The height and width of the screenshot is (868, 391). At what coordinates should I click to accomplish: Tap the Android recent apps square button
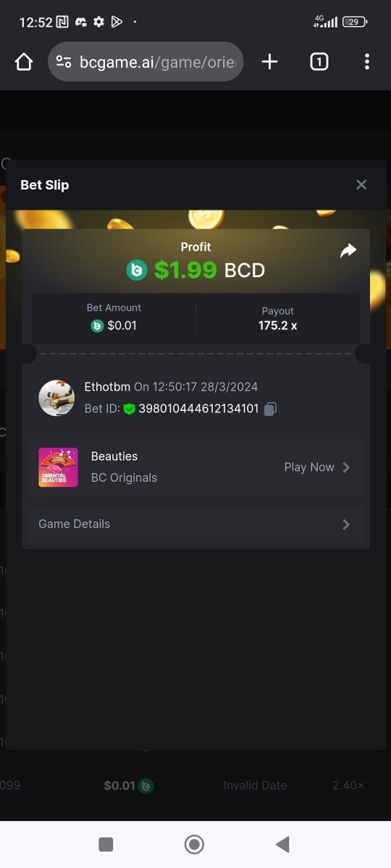(106, 844)
